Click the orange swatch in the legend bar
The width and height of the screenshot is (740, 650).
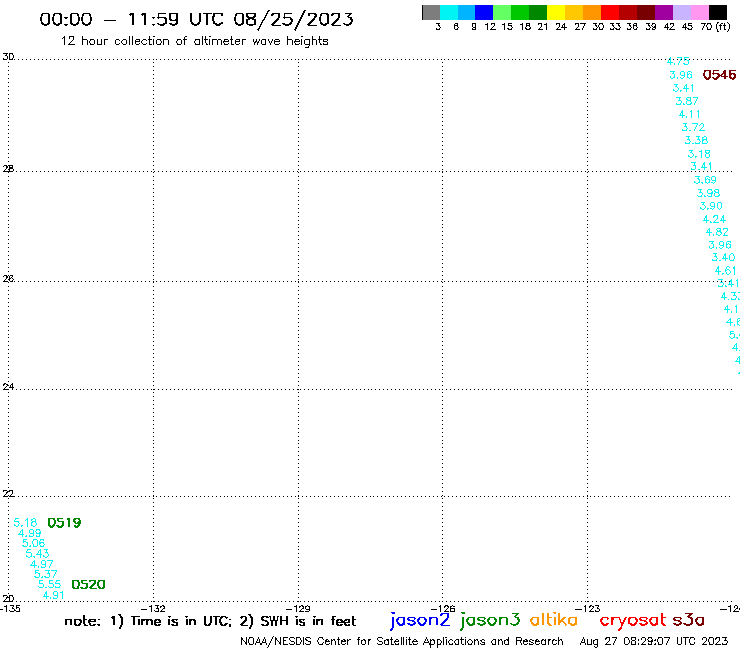(592, 12)
